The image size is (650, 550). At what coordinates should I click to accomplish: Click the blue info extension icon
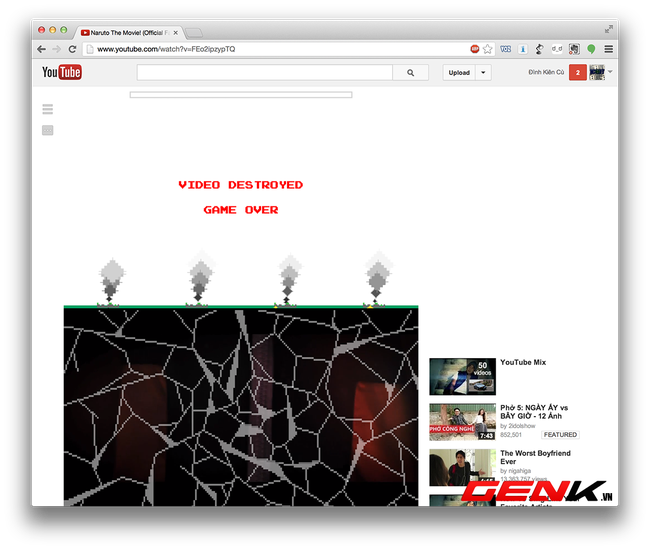coord(523,49)
